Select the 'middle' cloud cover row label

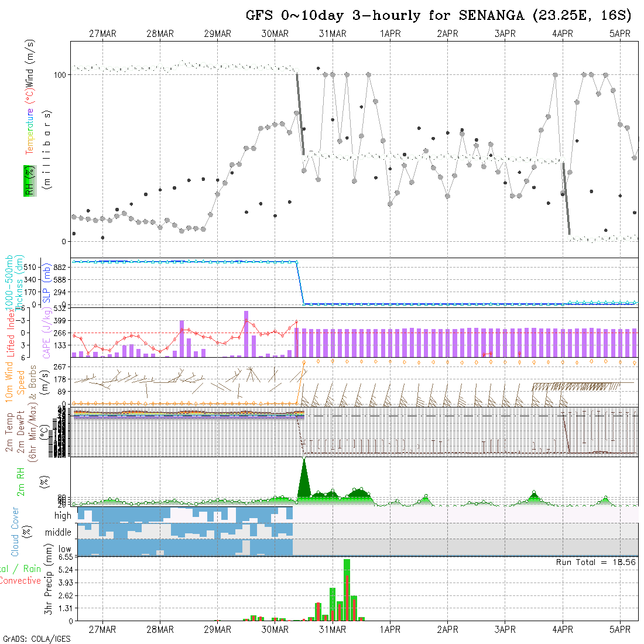click(58, 533)
